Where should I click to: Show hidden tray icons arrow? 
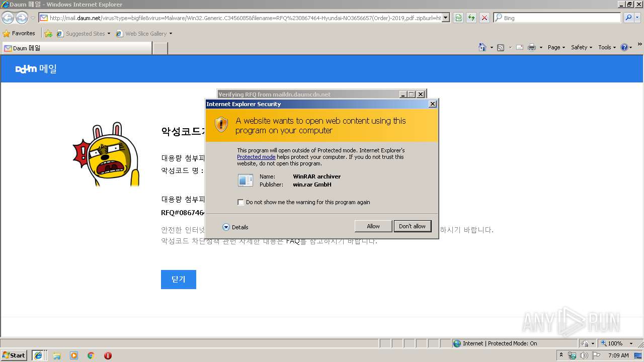click(x=561, y=355)
